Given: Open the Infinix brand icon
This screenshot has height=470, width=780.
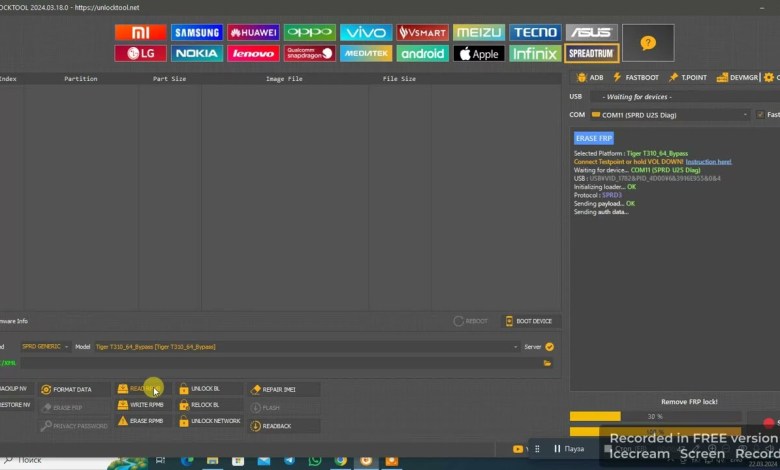Looking at the screenshot, I should click(x=535, y=54).
